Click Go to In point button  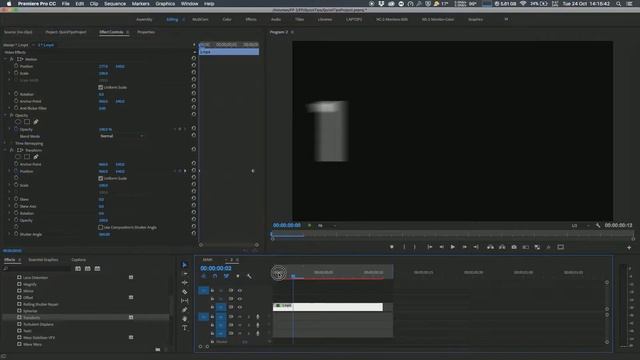click(x=429, y=247)
